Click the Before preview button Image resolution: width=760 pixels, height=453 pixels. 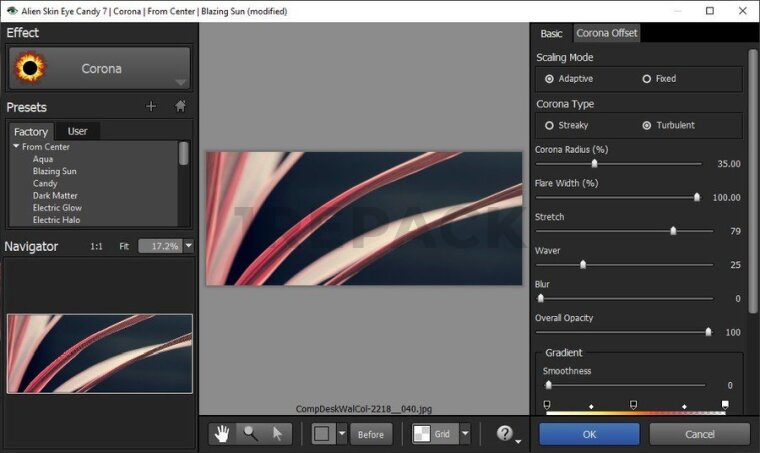pyautogui.click(x=371, y=434)
